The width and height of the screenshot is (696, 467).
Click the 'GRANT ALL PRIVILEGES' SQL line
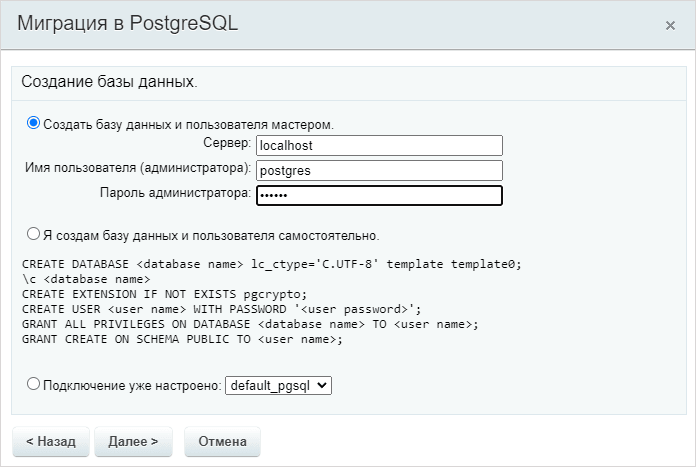click(250, 325)
